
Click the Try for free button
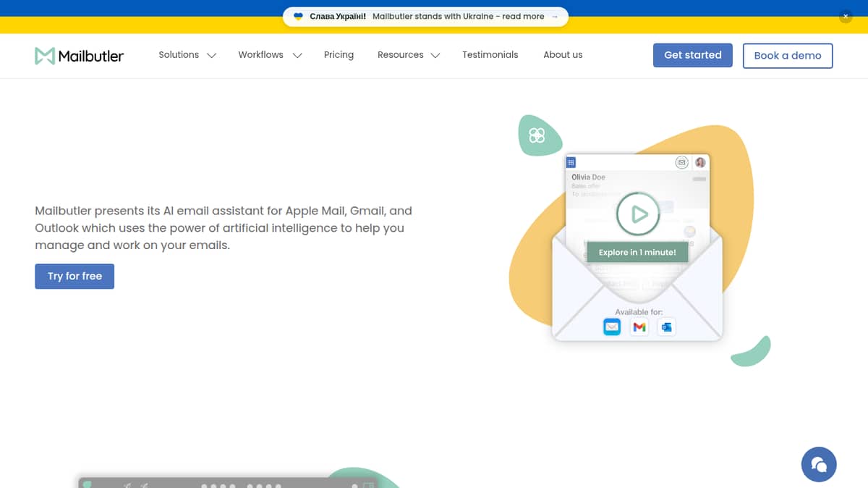(75, 276)
